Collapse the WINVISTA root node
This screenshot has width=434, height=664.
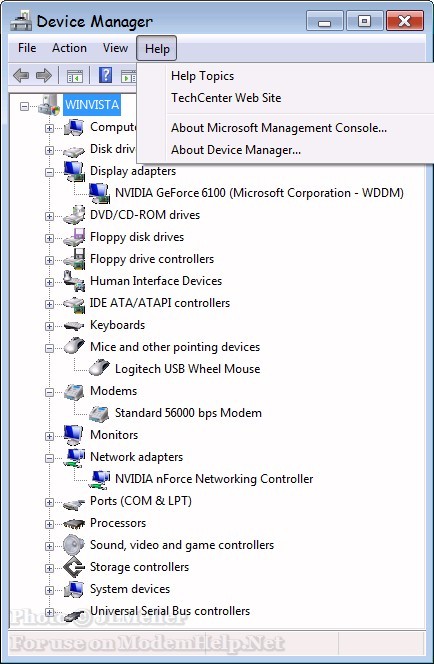pyautogui.click(x=25, y=106)
